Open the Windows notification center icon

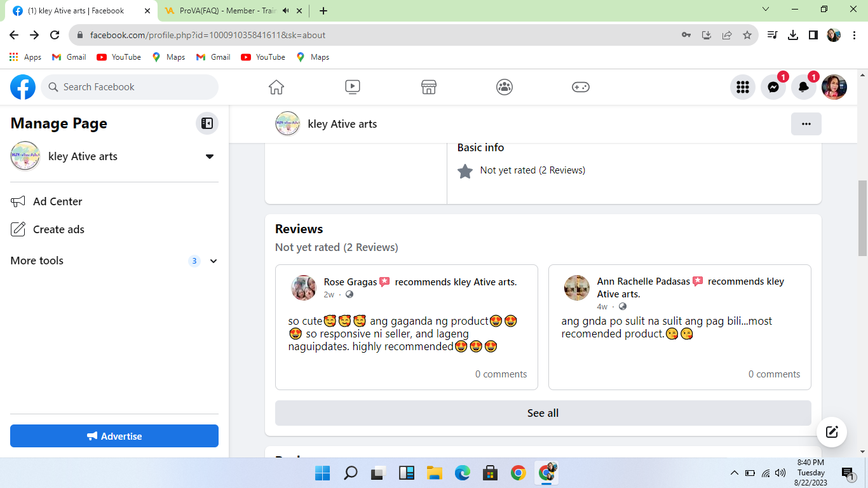[x=848, y=473]
